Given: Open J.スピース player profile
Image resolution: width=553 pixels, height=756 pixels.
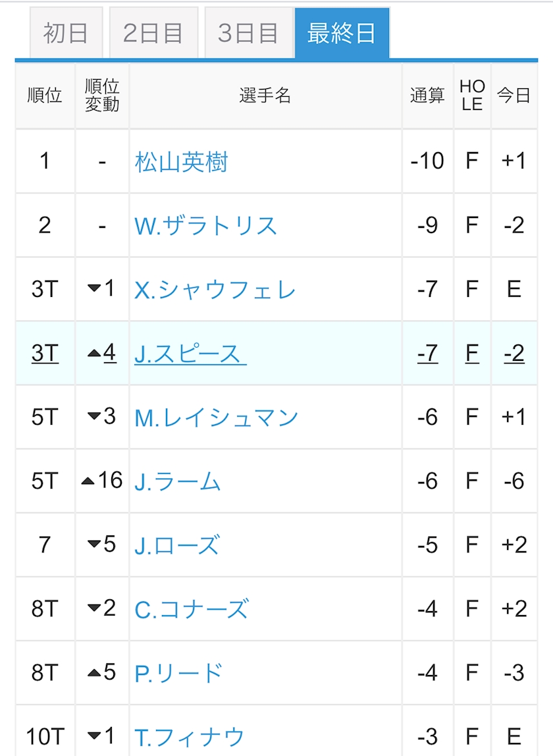Looking at the screenshot, I should pos(190,354).
